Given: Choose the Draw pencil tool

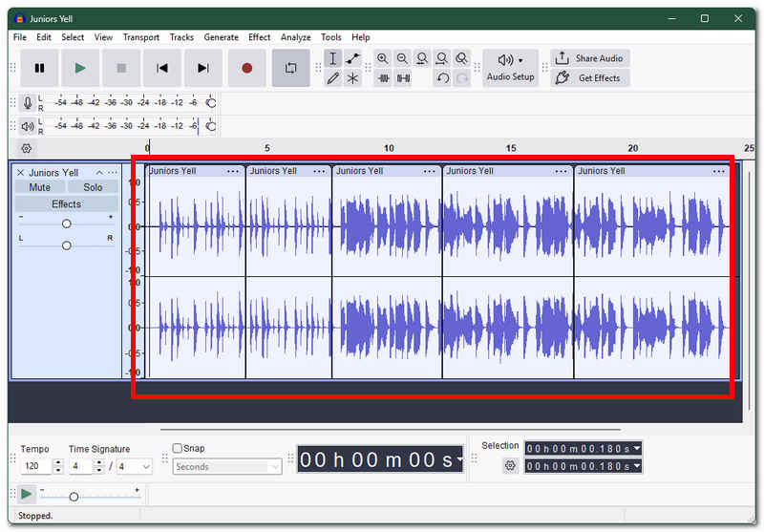Looking at the screenshot, I should (333, 78).
